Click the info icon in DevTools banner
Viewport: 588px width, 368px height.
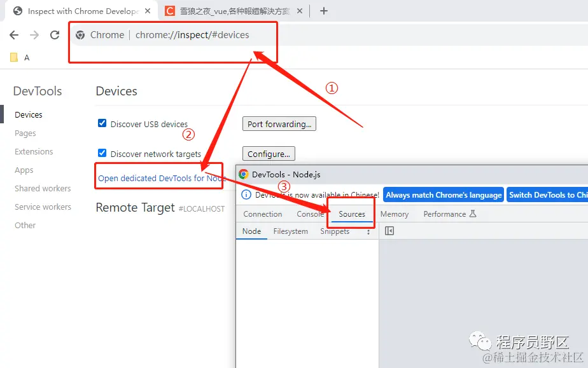pos(246,194)
